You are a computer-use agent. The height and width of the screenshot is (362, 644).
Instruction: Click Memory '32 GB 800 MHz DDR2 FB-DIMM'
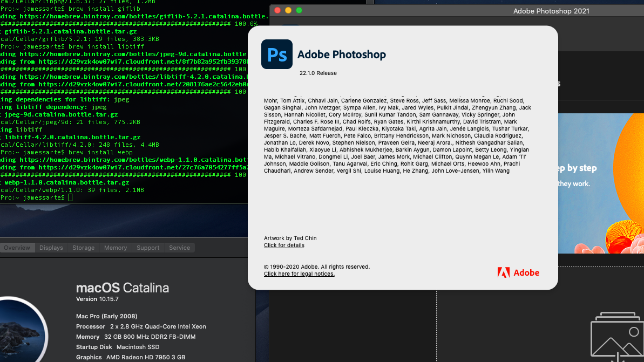coord(150,337)
